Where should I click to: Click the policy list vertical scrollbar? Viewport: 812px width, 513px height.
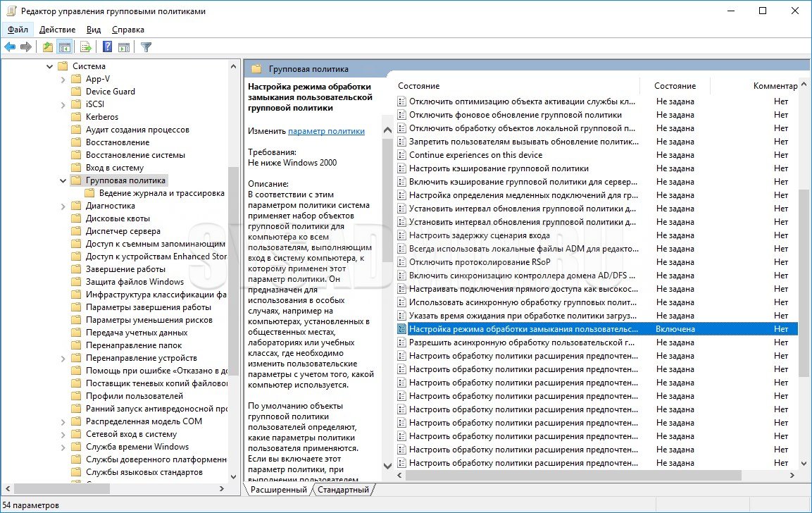coord(804,282)
